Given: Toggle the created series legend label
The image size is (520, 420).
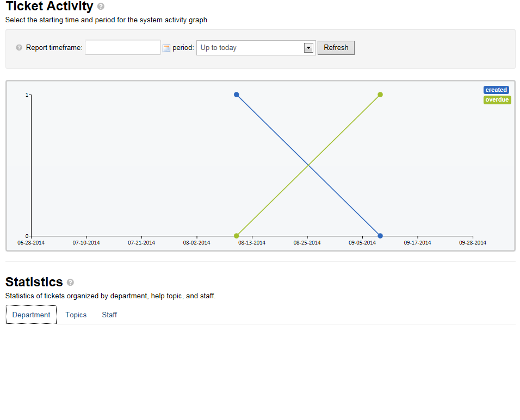Looking at the screenshot, I should pos(496,90).
